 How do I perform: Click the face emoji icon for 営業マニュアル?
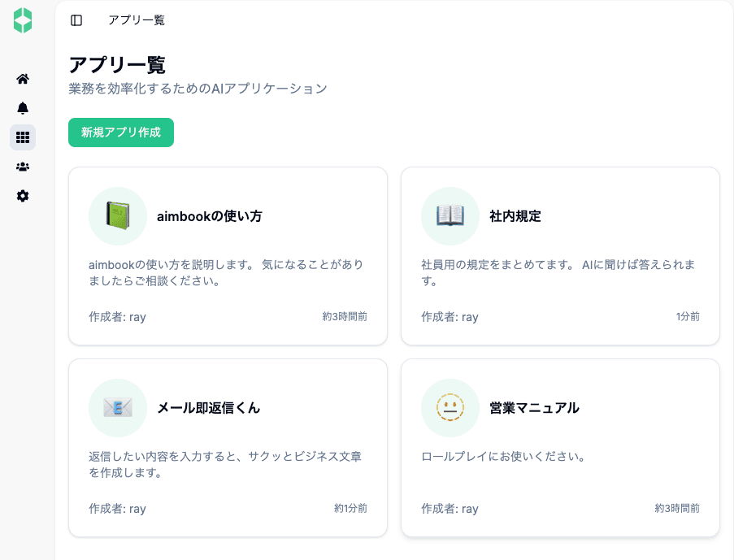tap(450, 408)
